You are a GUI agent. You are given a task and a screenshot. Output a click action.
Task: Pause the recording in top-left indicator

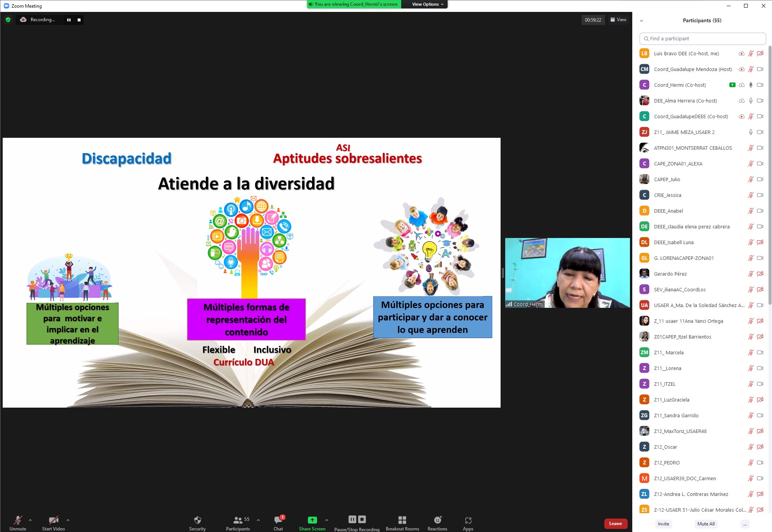69,20
